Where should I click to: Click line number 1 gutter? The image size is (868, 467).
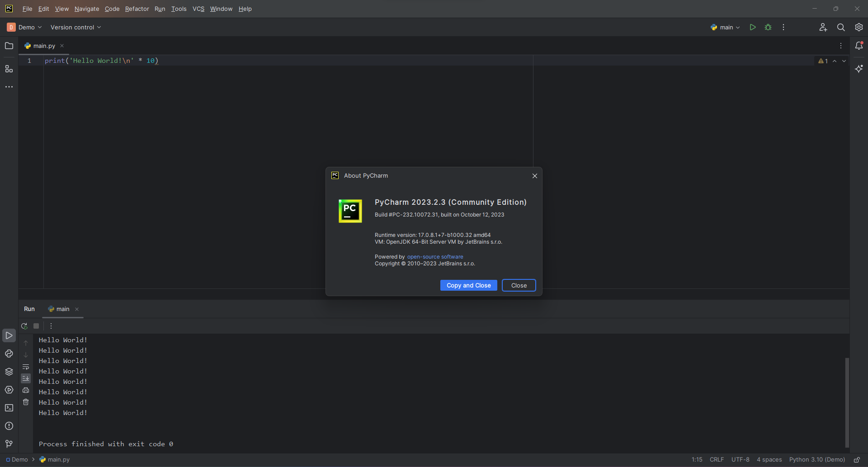coord(29,61)
